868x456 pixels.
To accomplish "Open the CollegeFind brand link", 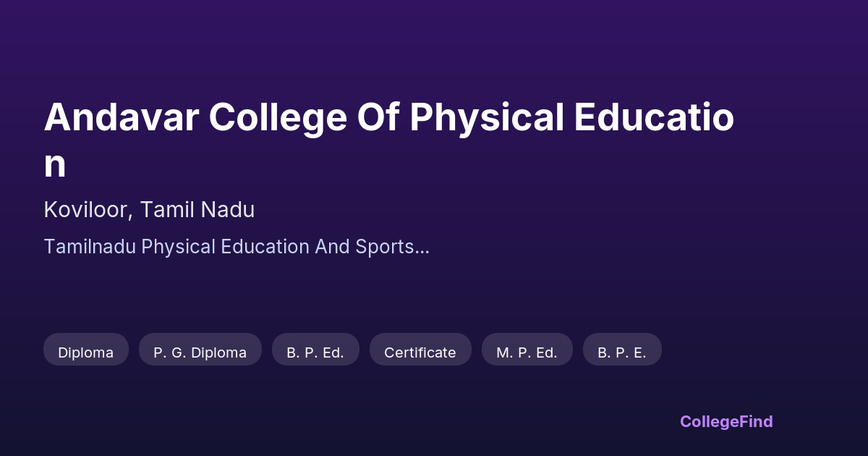I will [x=726, y=421].
